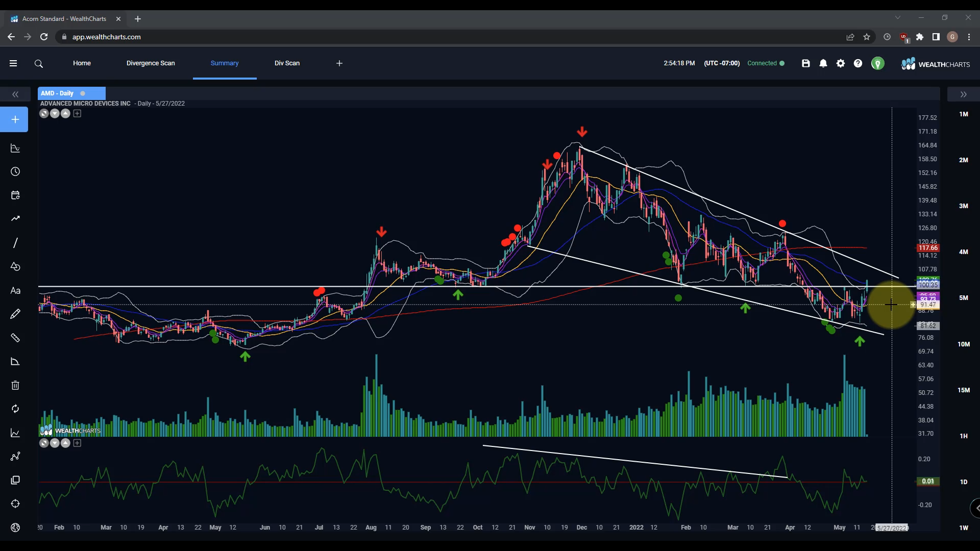980x551 pixels.
Task: Open the Home tab
Action: (82, 63)
